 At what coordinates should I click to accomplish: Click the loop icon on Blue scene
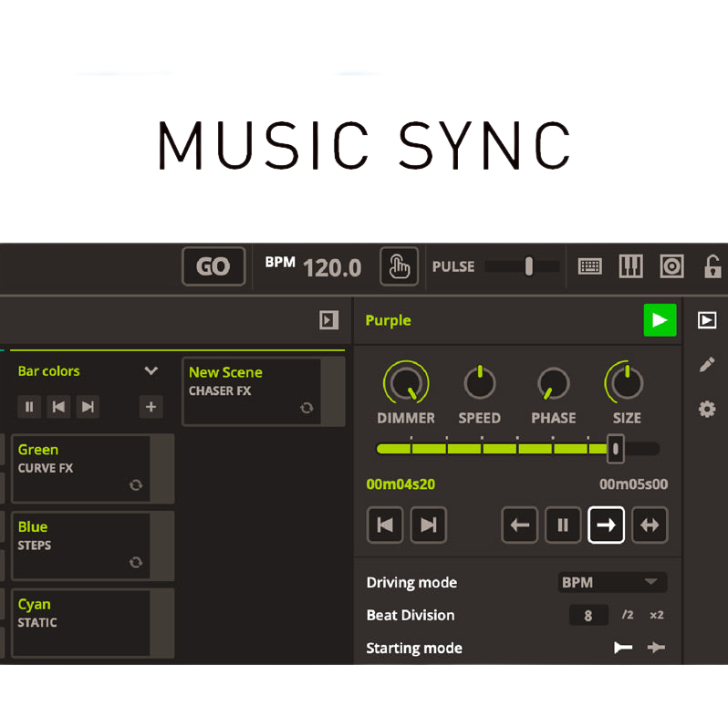tap(136, 562)
